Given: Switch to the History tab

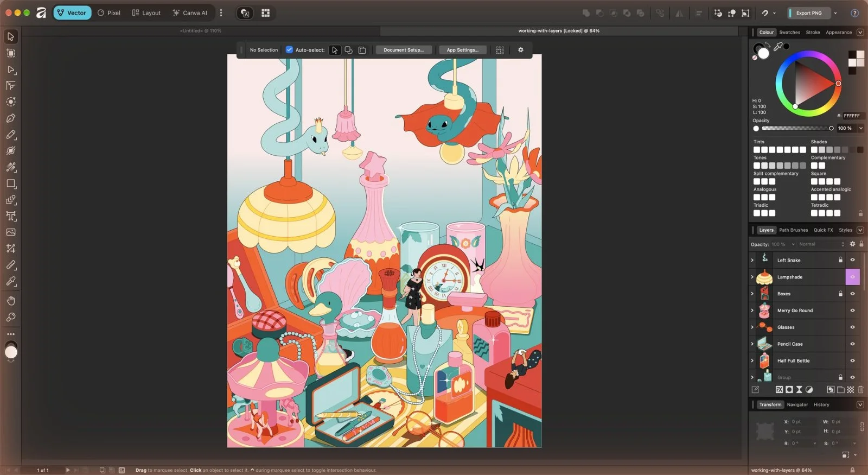Looking at the screenshot, I should (821, 405).
